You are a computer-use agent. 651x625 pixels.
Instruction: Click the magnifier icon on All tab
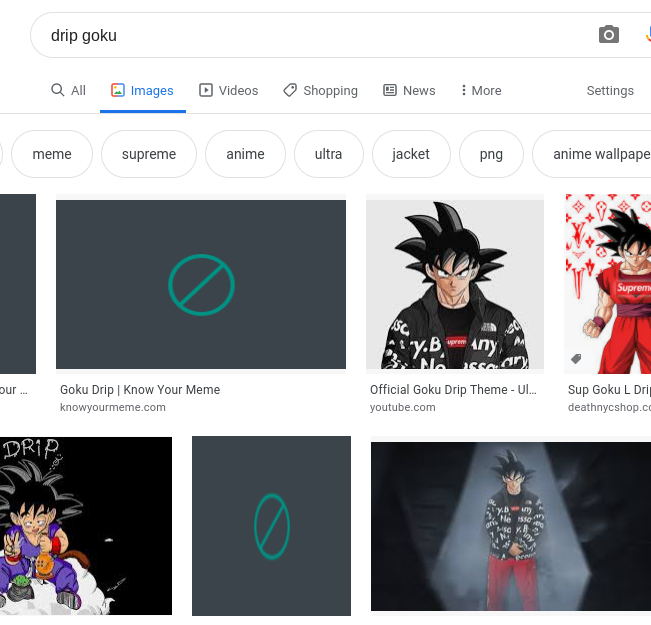click(57, 90)
